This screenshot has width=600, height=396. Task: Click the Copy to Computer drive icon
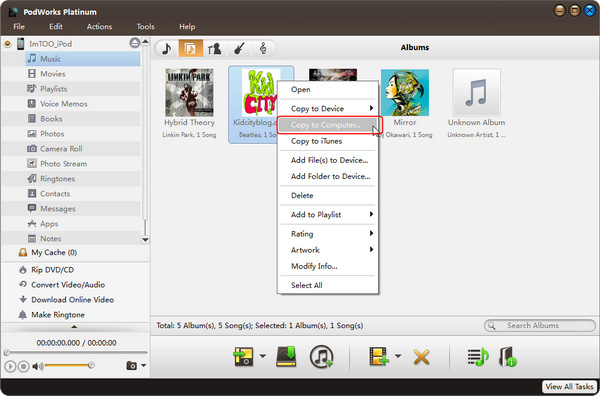click(x=287, y=357)
